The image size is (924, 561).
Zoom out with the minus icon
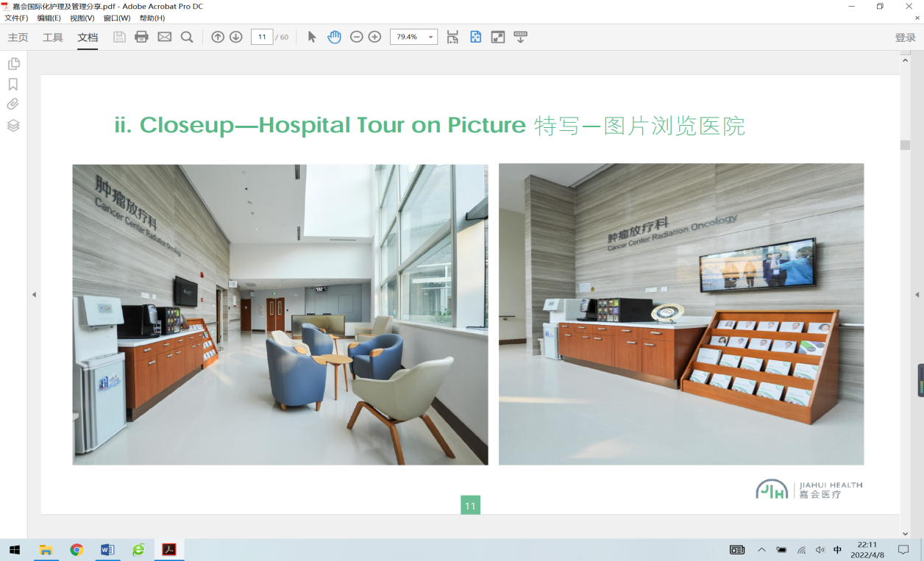(357, 37)
